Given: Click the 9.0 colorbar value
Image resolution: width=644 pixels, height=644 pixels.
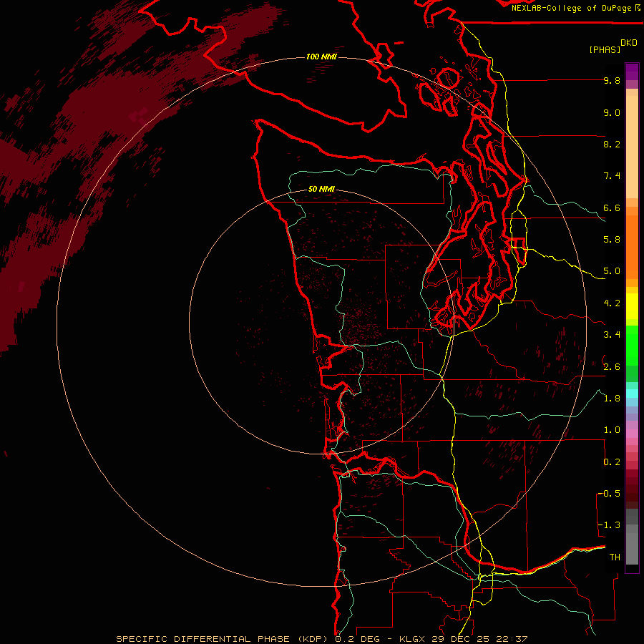Looking at the screenshot, I should [612, 113].
